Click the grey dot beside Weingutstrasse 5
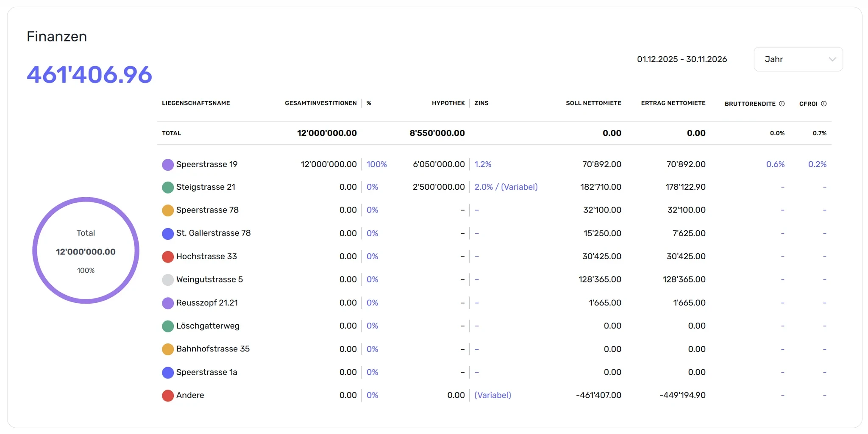This screenshot has height=434, width=868. [168, 280]
